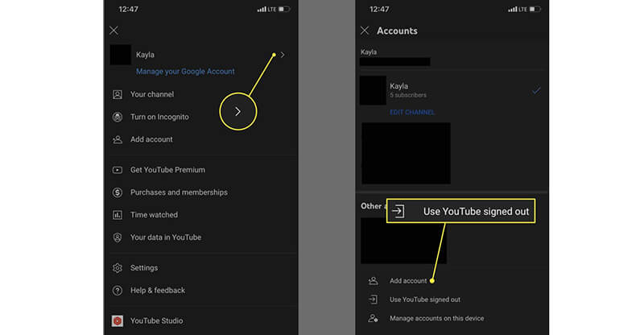Close the account menu with the X icon
This screenshot has width=644, height=335.
coord(114,31)
